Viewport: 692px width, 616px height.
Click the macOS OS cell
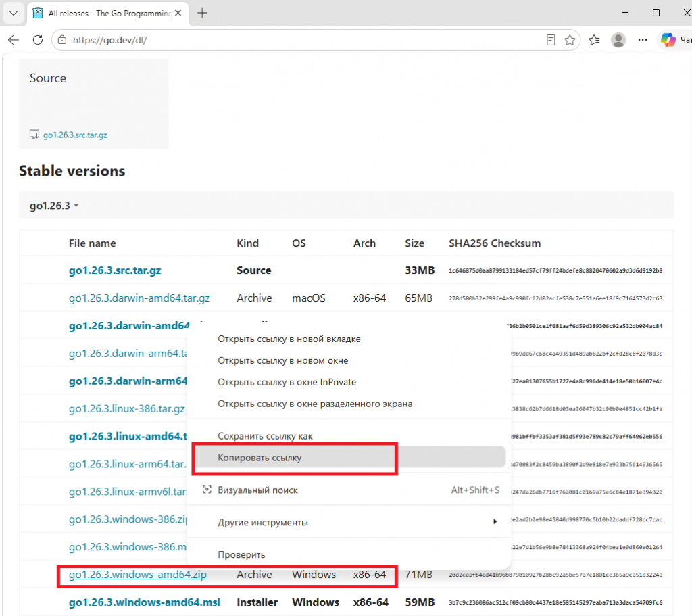pos(308,298)
